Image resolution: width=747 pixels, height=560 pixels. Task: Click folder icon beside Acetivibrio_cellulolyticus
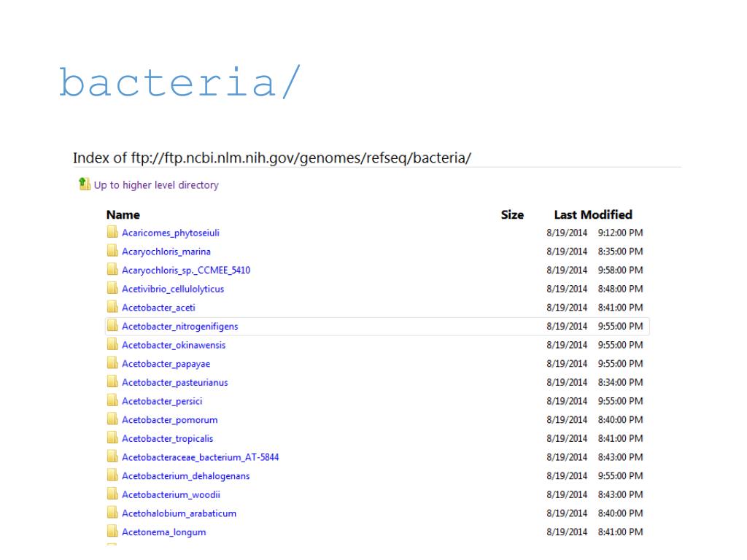point(112,289)
